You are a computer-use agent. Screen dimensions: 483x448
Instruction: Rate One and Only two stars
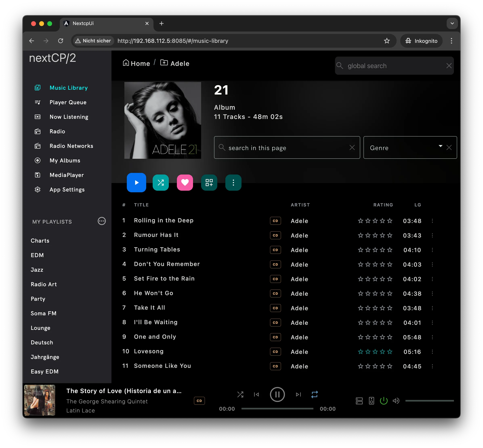(x=368, y=337)
